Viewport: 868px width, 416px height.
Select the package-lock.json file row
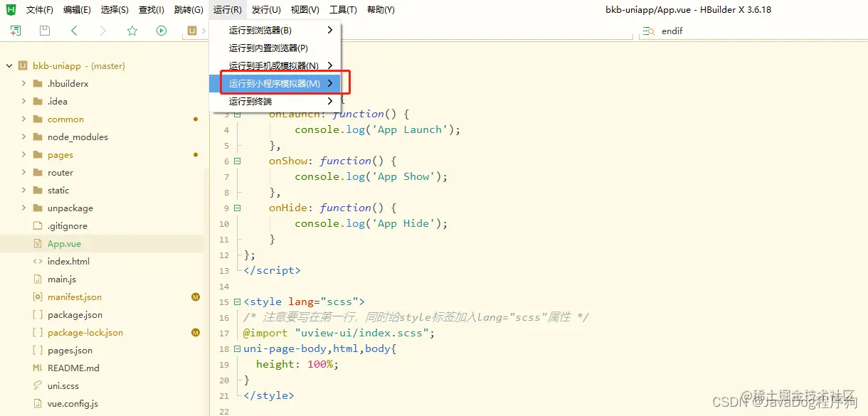pyautogui.click(x=102, y=332)
